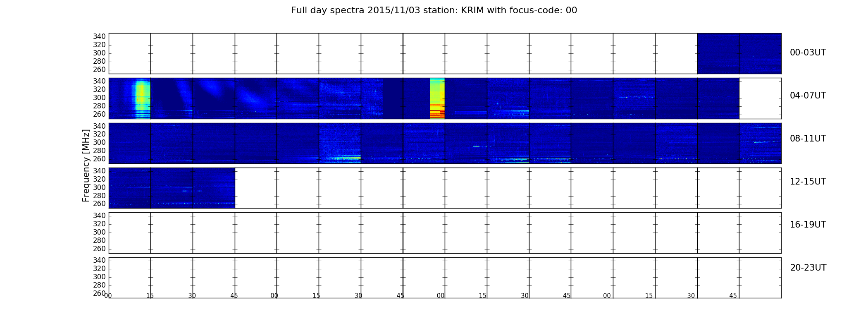Viewport: 868px width, 331px height.
Task: Click the 340 tick label of the 08-11UT row
Action: click(x=99, y=126)
